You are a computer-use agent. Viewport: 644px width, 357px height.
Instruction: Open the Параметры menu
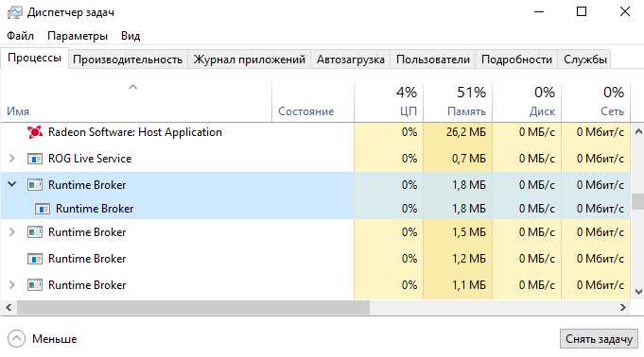coord(78,36)
